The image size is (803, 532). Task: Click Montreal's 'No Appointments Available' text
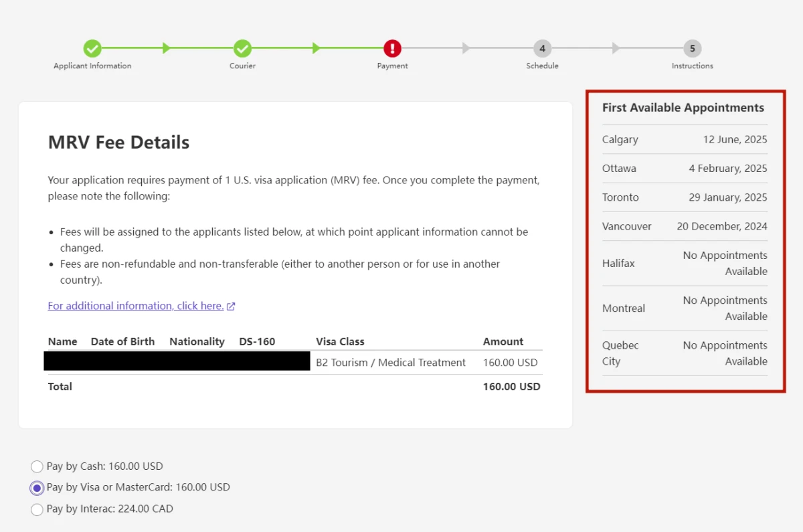pyautogui.click(x=725, y=308)
